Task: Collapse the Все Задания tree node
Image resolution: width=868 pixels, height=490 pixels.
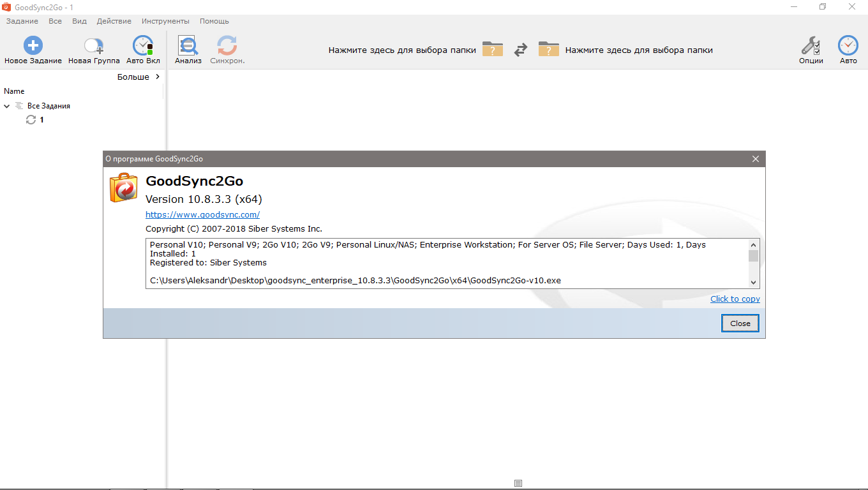Action: coord(7,106)
